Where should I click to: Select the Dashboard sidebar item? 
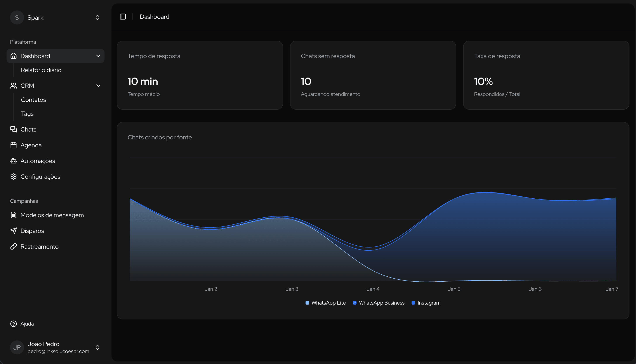55,56
